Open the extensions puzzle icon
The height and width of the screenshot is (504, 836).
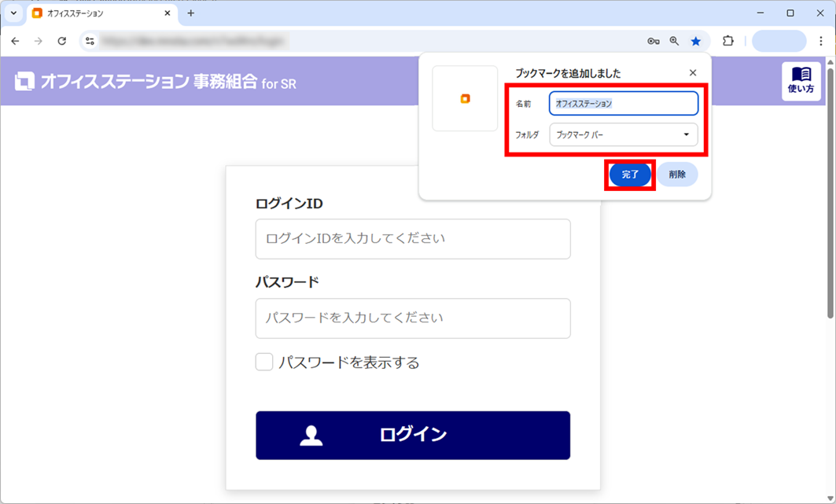pos(727,41)
